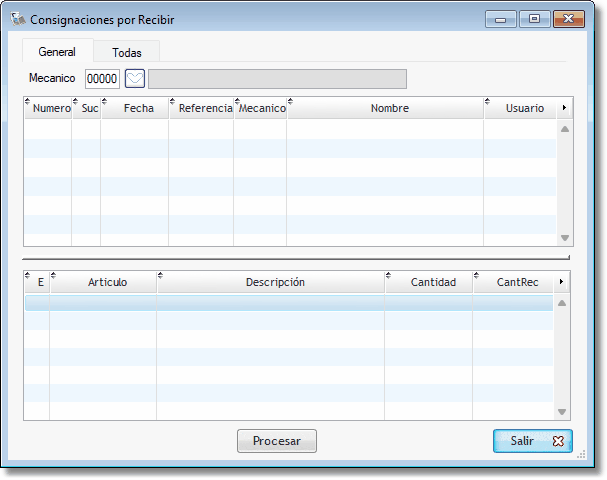Image resolution: width=607 pixels, height=480 pixels.
Task: Click the CantRec column header
Action: point(517,283)
